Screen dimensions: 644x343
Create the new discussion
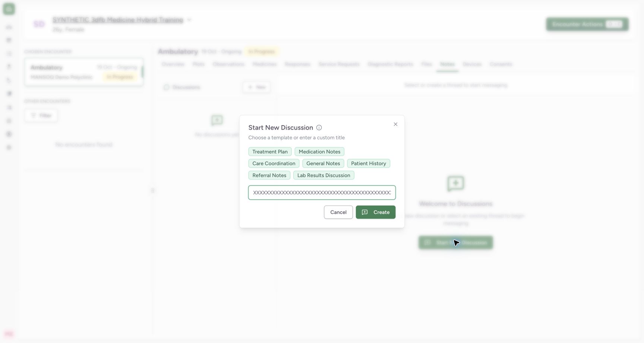tap(376, 212)
